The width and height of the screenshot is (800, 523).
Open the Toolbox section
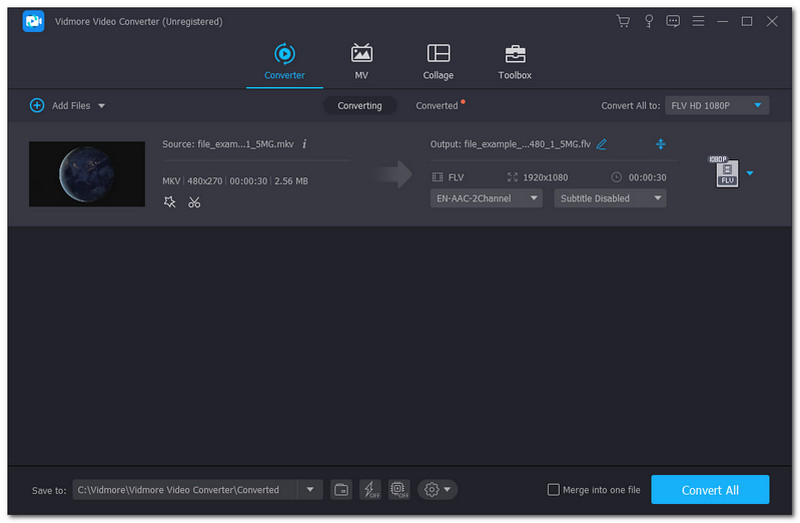pos(515,62)
